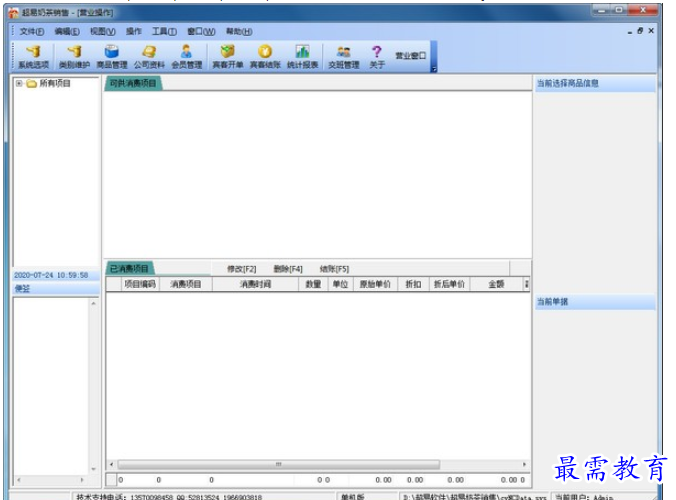Click 营业窗口 toolbar button

(x=410, y=56)
